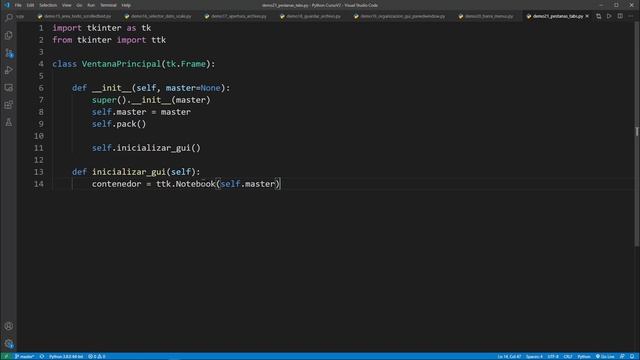Open notifications bell in status bar

pos(632,356)
